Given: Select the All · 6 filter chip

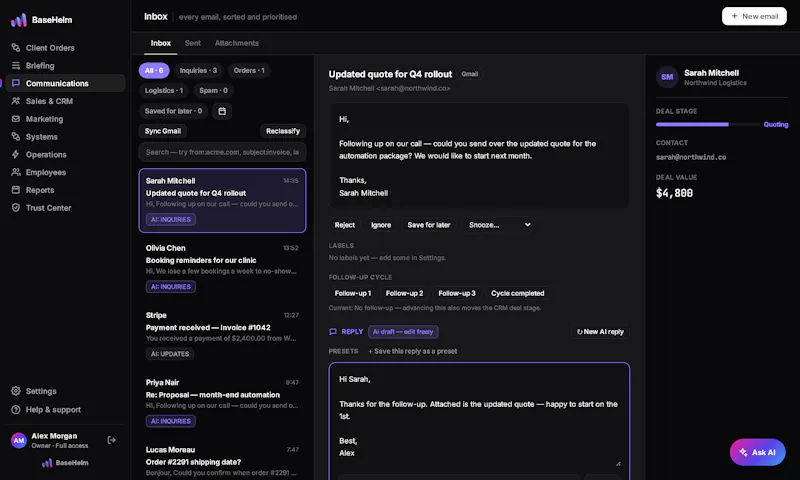Looking at the screenshot, I should 154,70.
